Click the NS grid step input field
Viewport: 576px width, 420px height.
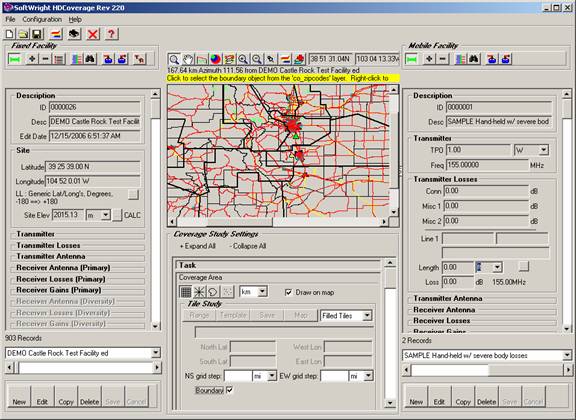pos(238,376)
